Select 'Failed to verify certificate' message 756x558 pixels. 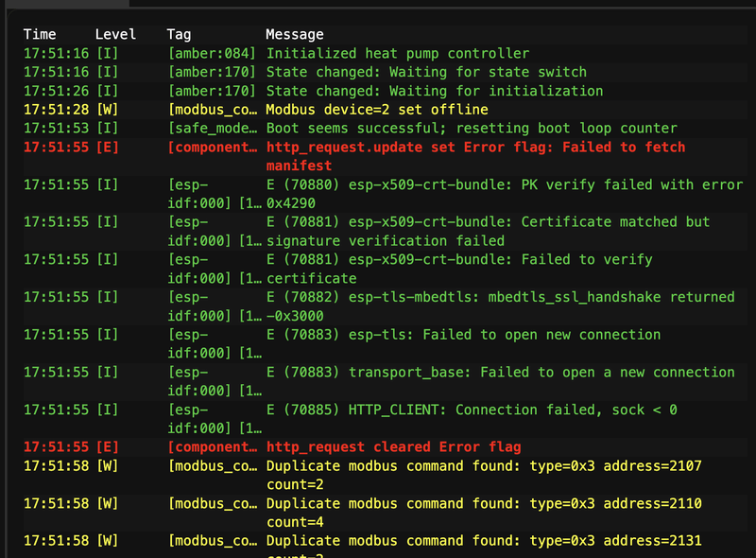pos(459,269)
